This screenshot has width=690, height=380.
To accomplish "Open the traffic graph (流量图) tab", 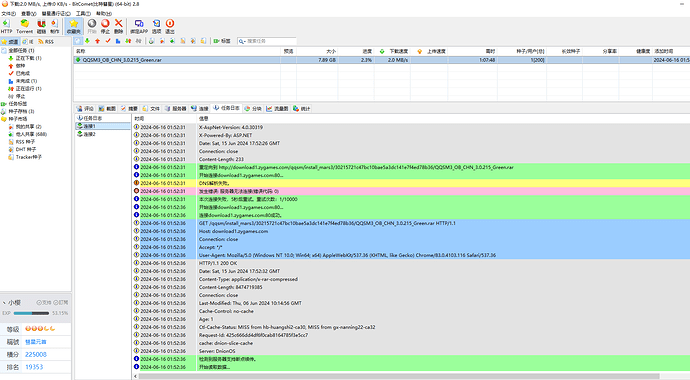I will pyautogui.click(x=277, y=108).
